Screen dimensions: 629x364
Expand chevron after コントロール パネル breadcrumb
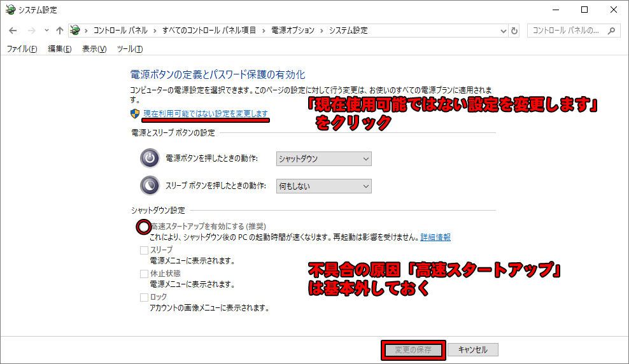pyautogui.click(x=155, y=31)
